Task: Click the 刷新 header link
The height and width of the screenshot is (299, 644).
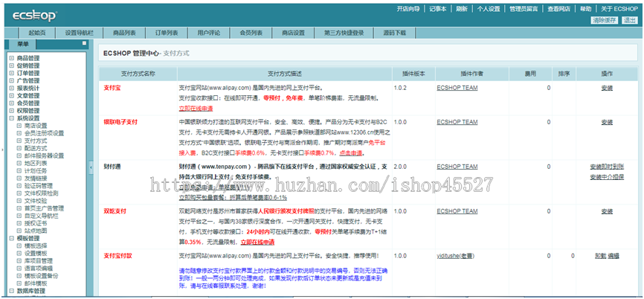Action: tap(462, 9)
